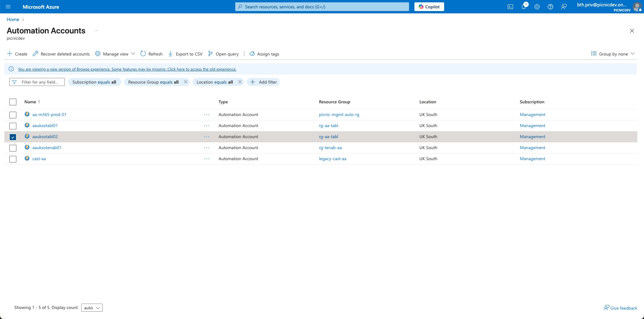
Task: Click the info icon in the banner
Action: coord(11,69)
